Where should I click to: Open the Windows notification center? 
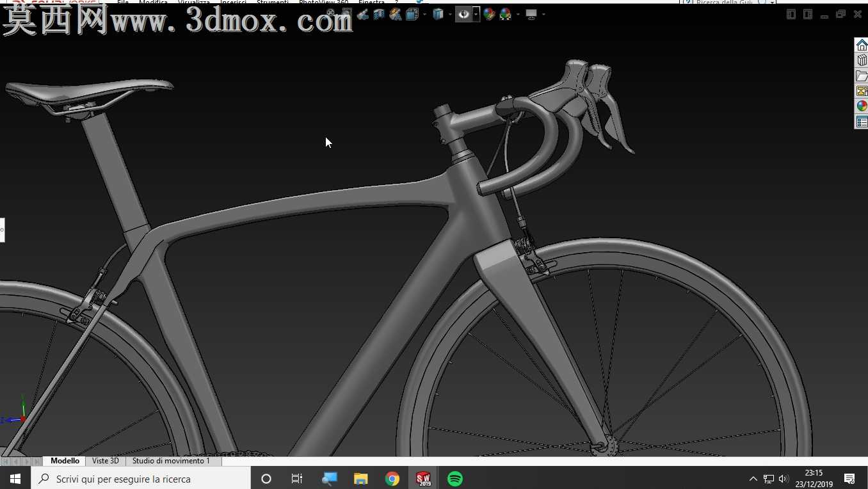pyautogui.click(x=849, y=479)
